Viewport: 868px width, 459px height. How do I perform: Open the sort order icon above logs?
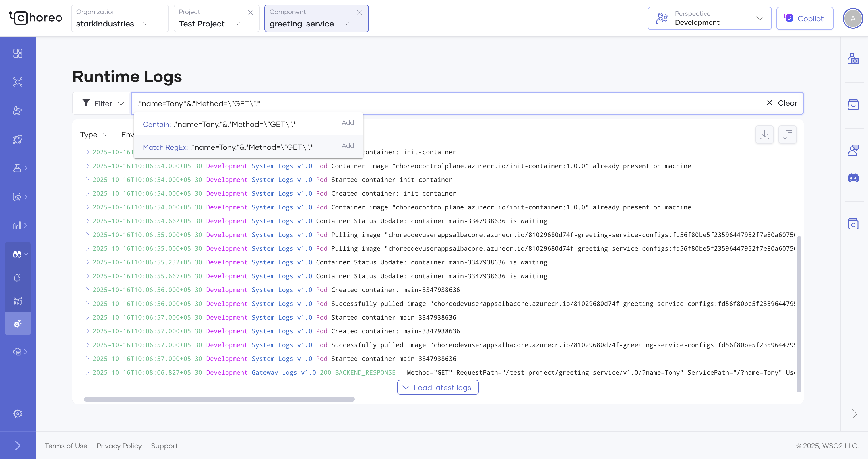tap(787, 134)
